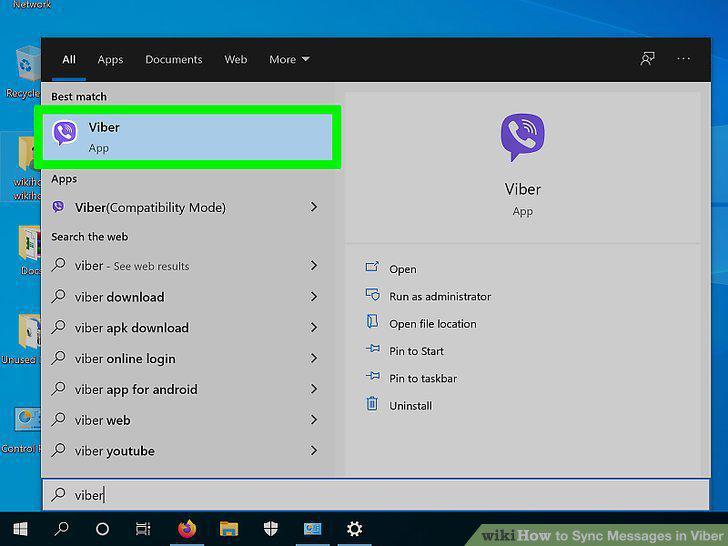The width and height of the screenshot is (728, 546).
Task: Click magnifier icon beside viber web
Action: click(58, 419)
